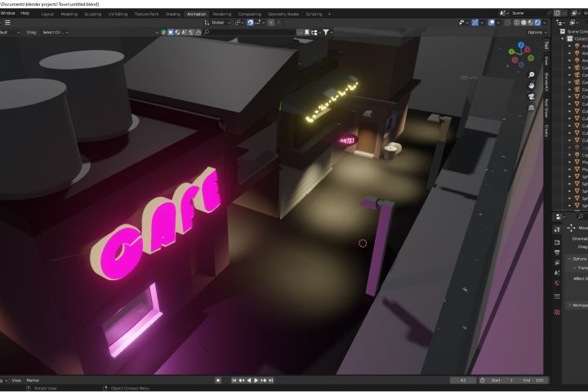
Task: Add a new workspace with plus
Action: [330, 14]
